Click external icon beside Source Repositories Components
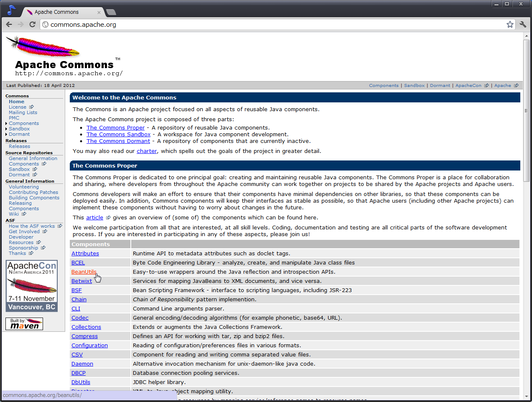532x402 pixels. point(44,164)
